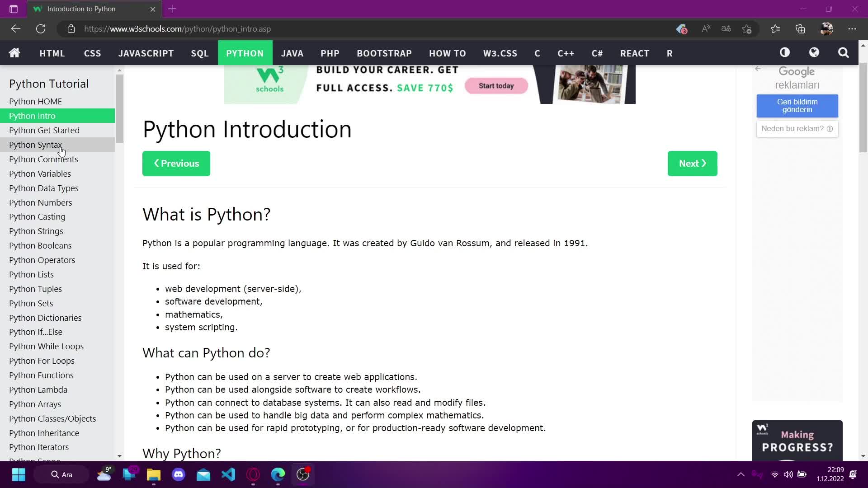Launch File Explorer from taskbar
The width and height of the screenshot is (868, 488).
(154, 474)
